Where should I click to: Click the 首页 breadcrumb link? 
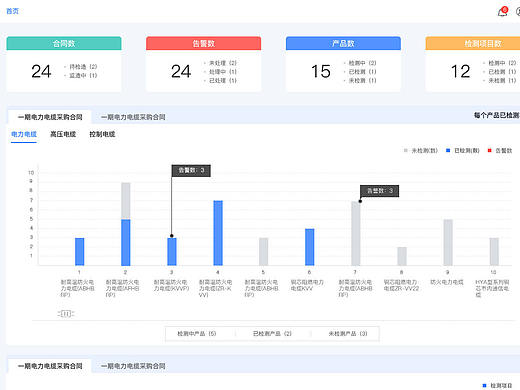pyautogui.click(x=13, y=11)
